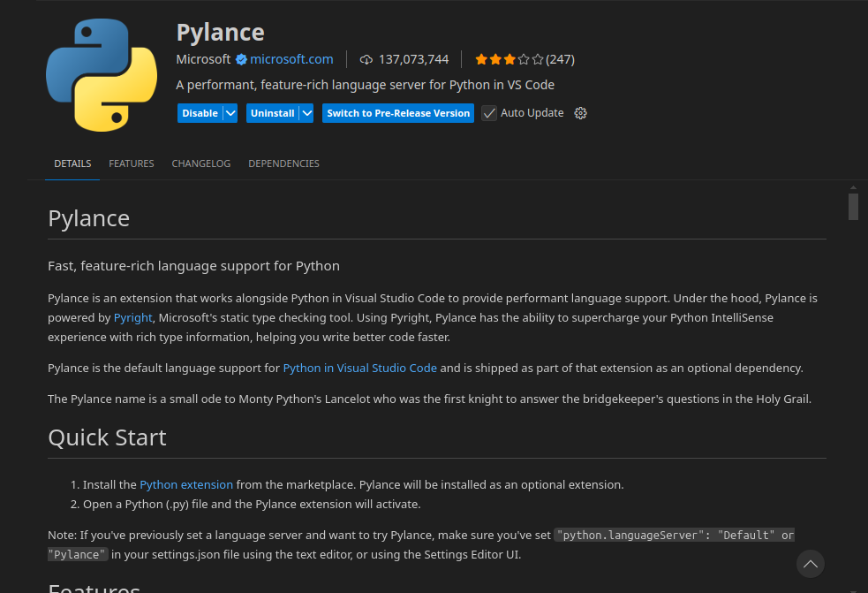Click the vertical scrollbar thumb
This screenshot has width=868, height=593.
click(x=853, y=206)
